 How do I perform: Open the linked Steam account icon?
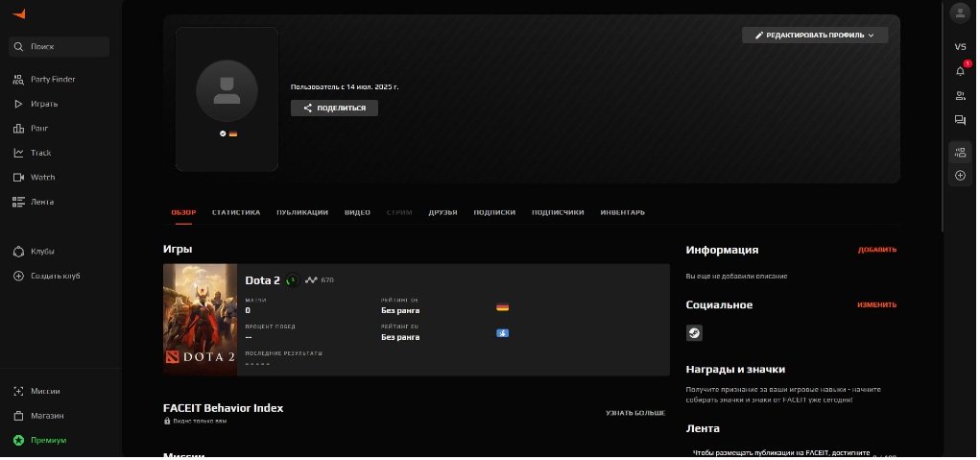[x=693, y=333]
